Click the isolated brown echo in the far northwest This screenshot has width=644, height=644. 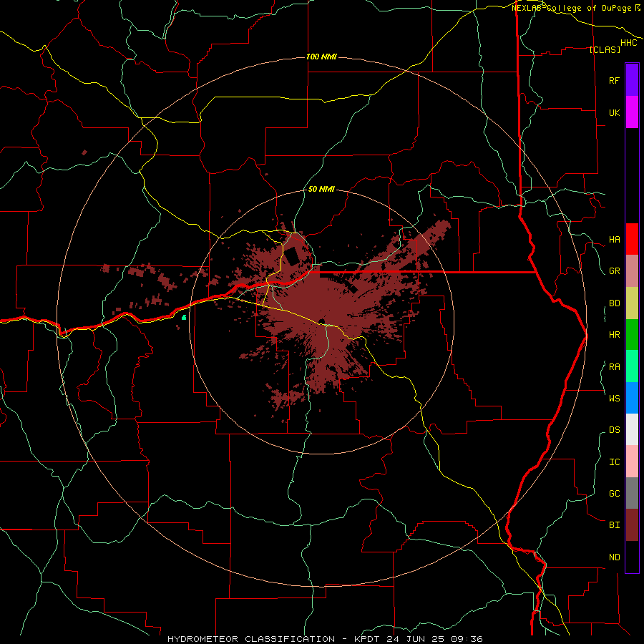(84, 152)
